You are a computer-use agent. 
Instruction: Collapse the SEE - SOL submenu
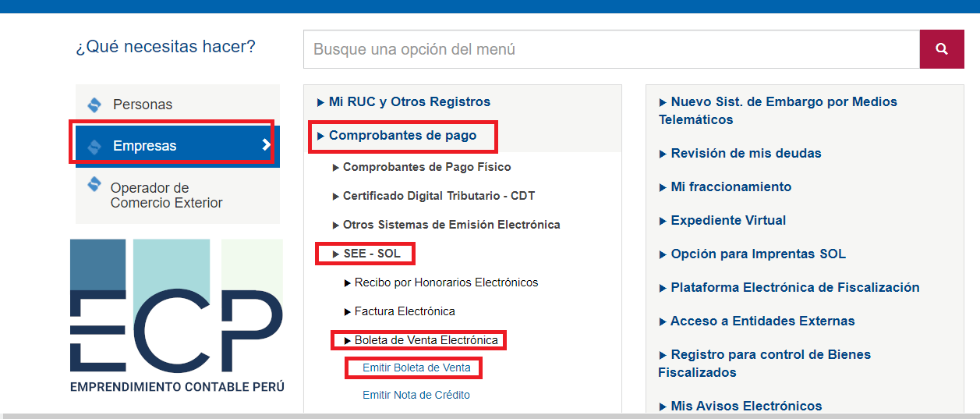click(366, 254)
